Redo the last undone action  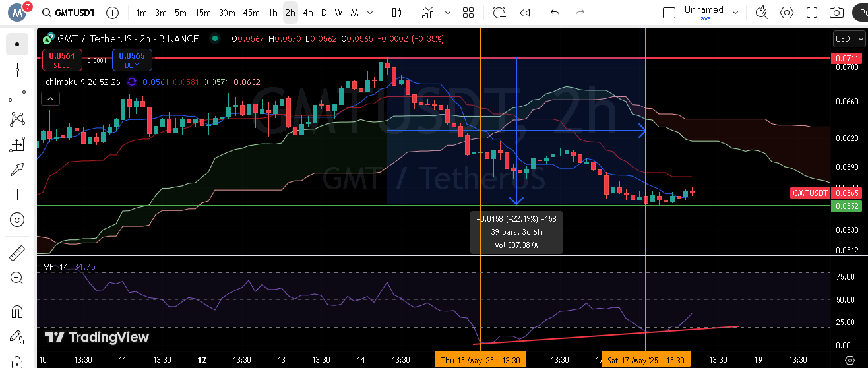pyautogui.click(x=580, y=13)
